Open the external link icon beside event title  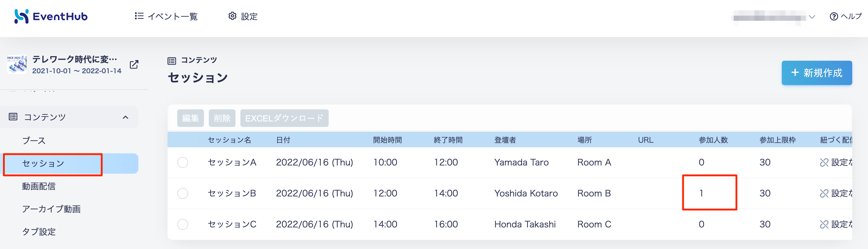(134, 64)
